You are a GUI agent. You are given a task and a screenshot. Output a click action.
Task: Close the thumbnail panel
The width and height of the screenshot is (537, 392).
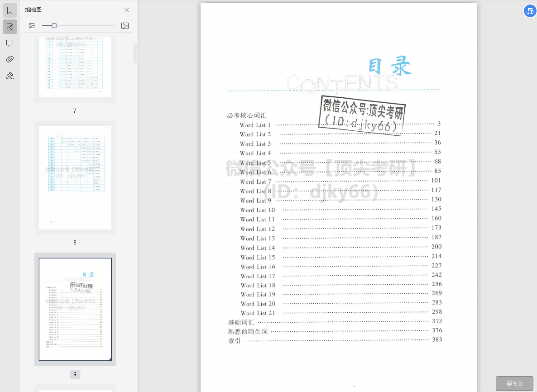(127, 10)
